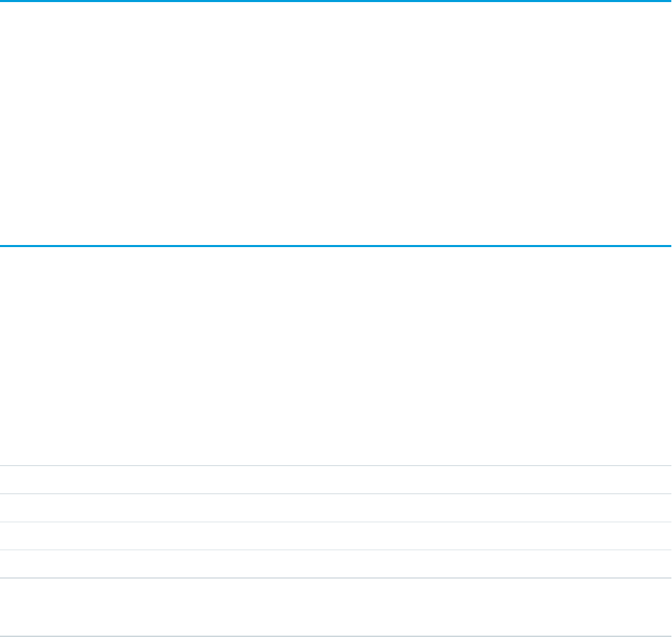The height and width of the screenshot is (637, 672).
Task: Click right end of last empty row
Action: click(x=662, y=564)
